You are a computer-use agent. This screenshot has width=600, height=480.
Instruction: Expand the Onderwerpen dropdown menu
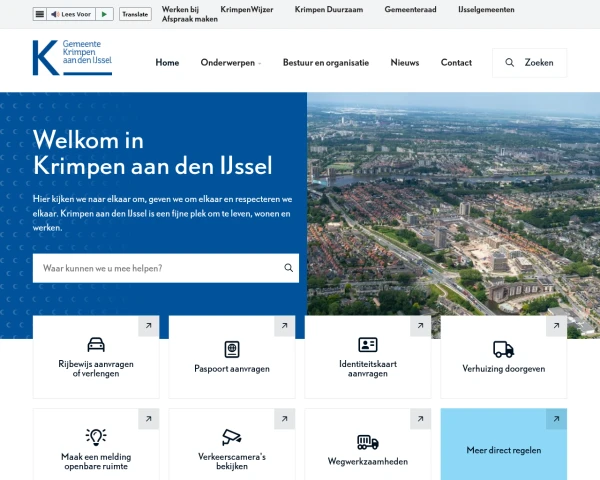[x=230, y=62]
